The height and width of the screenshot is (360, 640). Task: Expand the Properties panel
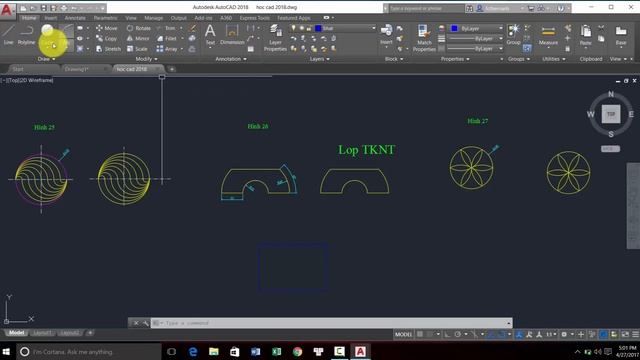(455, 59)
